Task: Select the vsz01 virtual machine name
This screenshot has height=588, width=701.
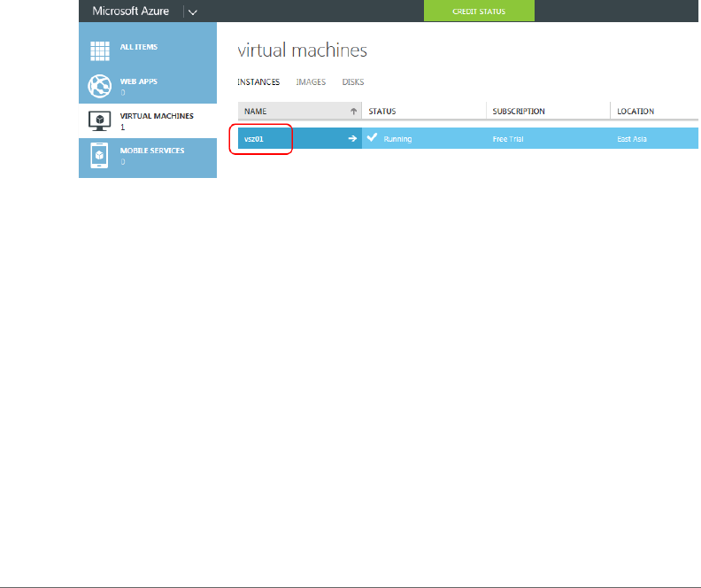Action: pos(254,139)
